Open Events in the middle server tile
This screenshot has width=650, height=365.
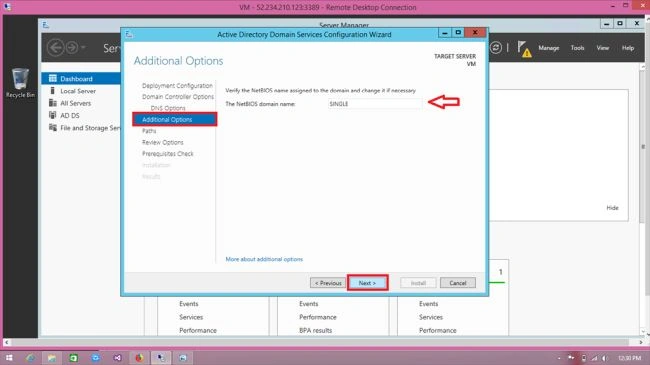(308, 304)
